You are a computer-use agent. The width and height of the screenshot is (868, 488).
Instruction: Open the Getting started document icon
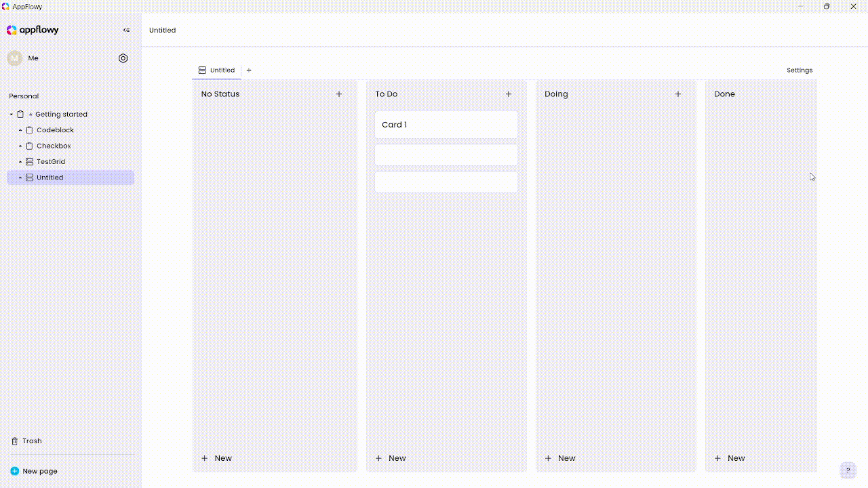coord(21,114)
